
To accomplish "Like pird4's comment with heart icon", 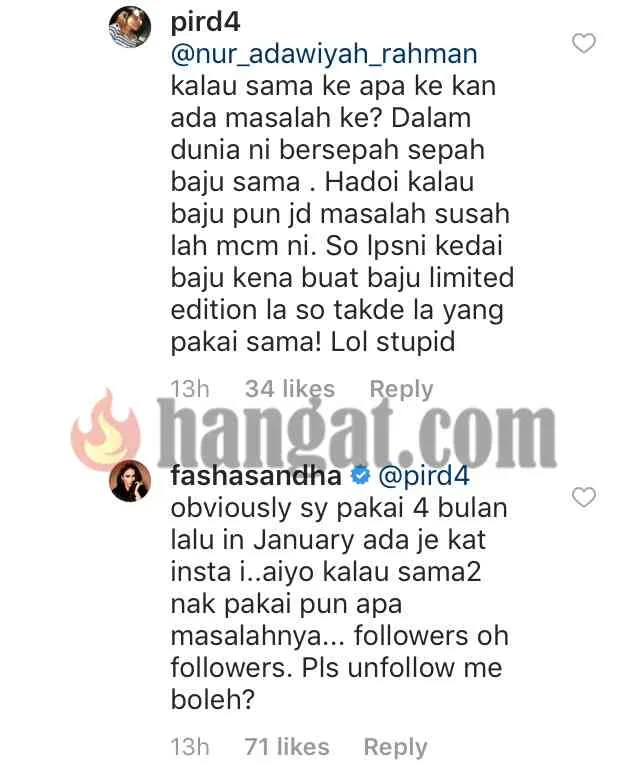I will [x=583, y=43].
